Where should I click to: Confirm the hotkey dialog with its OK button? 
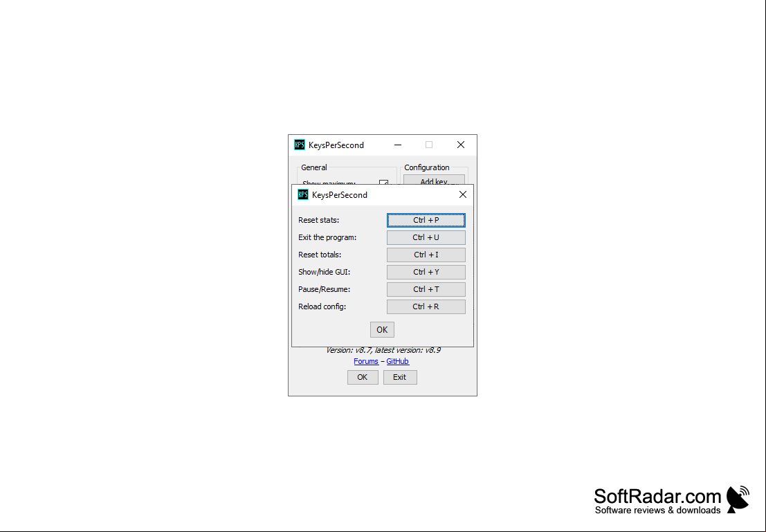(x=382, y=330)
